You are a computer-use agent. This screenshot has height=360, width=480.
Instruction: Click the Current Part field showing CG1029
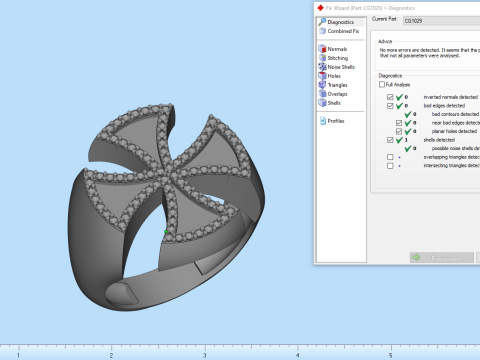441,21
